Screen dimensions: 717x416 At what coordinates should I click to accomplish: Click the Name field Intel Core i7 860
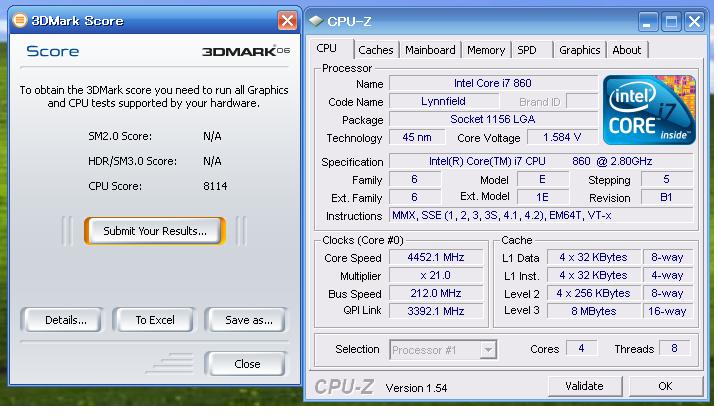[493, 83]
